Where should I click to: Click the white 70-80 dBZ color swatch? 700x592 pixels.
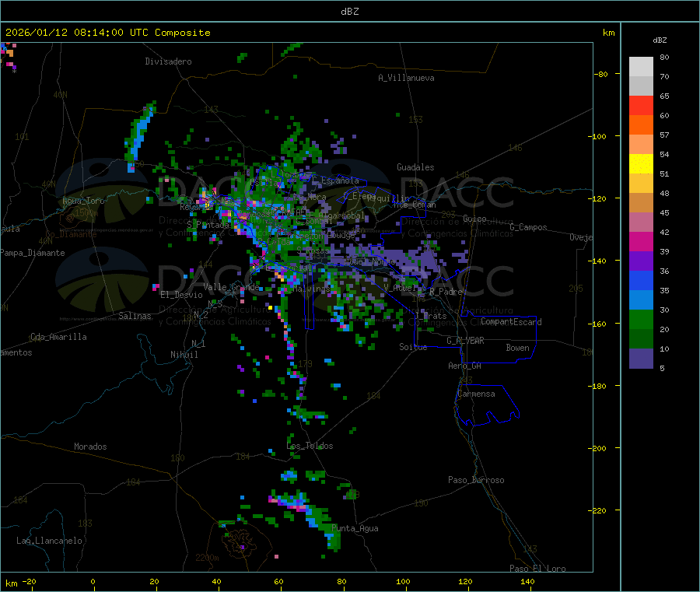[641, 67]
